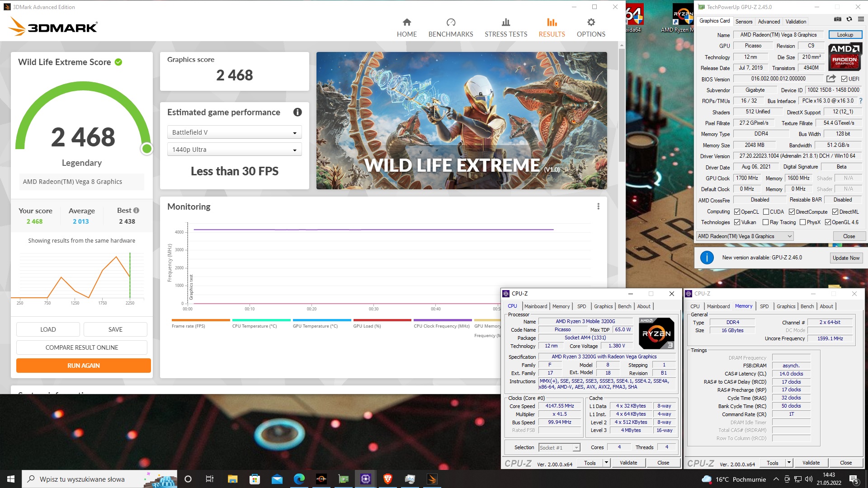This screenshot has width=868, height=488.
Task: Toggle the UEFI checkbox in GPU-Z
Action: coord(844,79)
